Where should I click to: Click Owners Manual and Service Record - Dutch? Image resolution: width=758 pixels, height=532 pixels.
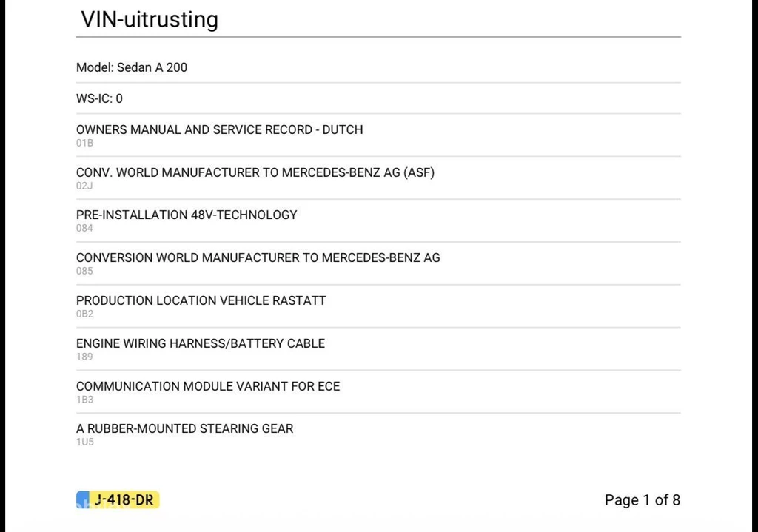219,129
